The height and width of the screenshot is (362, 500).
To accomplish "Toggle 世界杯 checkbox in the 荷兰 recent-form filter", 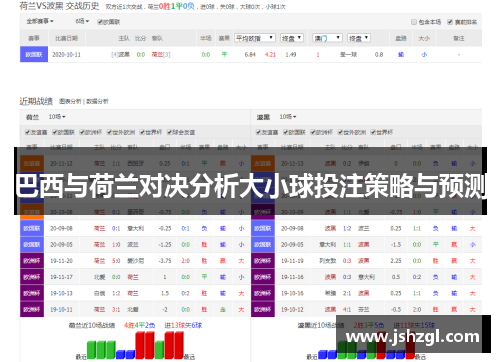I will click(142, 132).
